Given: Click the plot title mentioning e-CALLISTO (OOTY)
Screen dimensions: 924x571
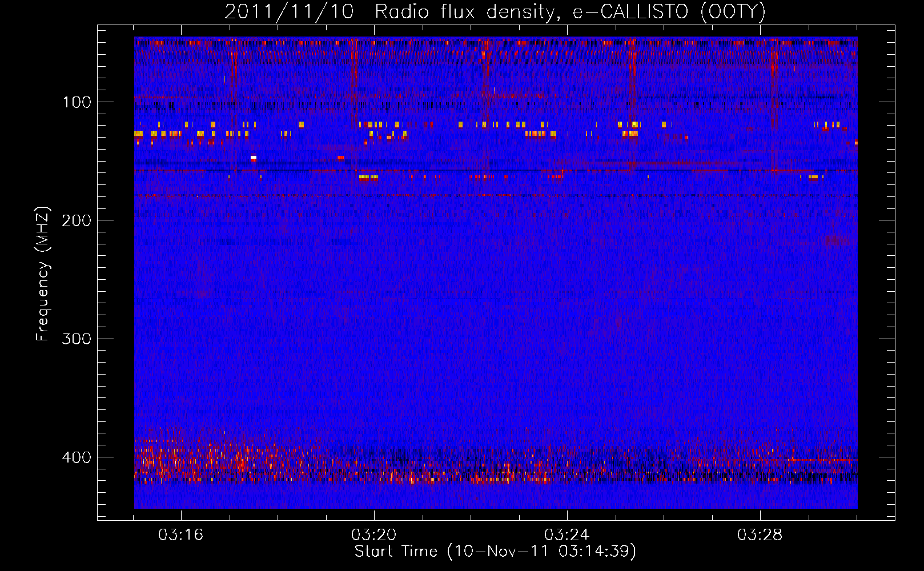Looking at the screenshot, I should point(495,12).
